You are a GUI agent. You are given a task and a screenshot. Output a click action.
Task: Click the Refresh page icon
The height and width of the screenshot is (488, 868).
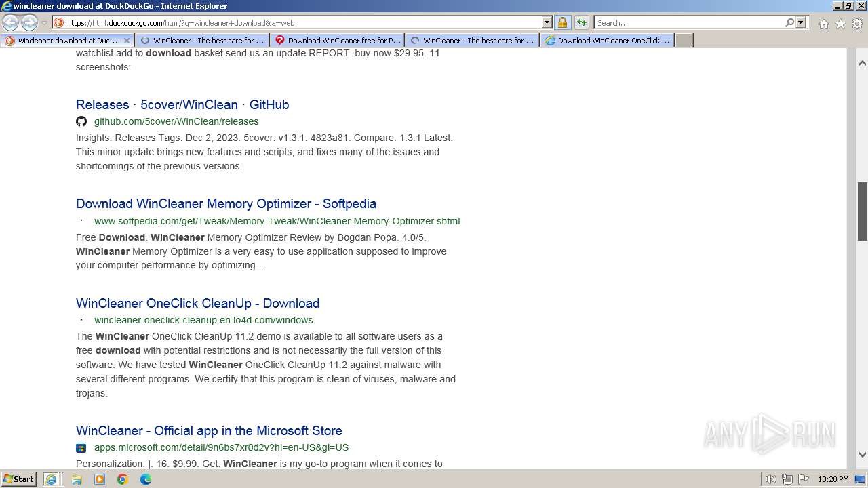pyautogui.click(x=582, y=22)
